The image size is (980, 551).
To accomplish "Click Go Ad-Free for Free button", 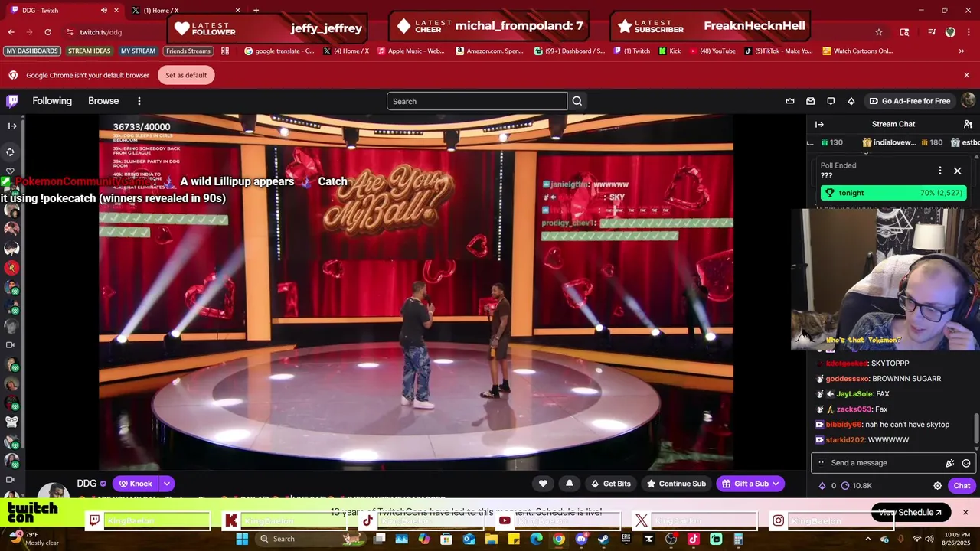I will [x=910, y=101].
